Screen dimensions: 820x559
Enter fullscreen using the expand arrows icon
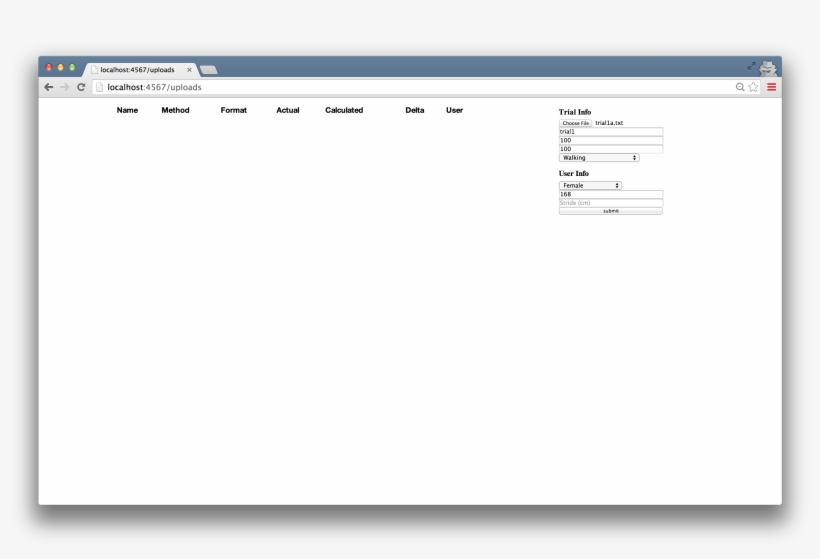pos(751,66)
